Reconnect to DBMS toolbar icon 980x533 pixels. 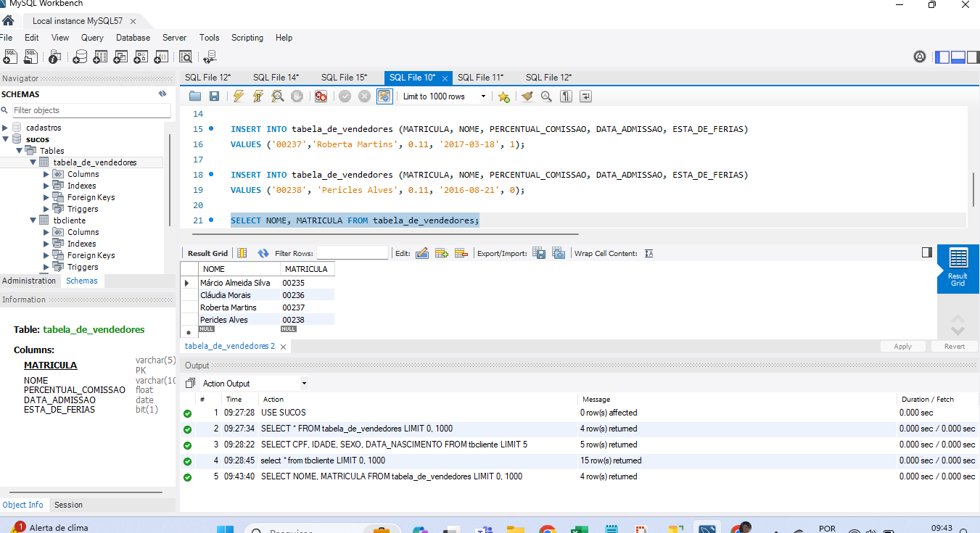click(210, 57)
